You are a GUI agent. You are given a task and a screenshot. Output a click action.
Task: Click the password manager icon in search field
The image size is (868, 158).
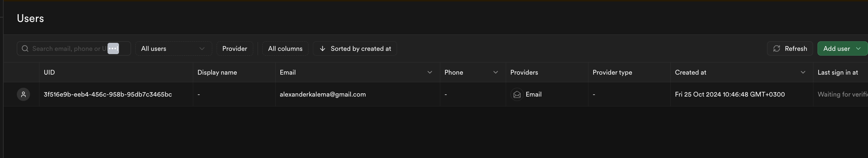click(113, 49)
